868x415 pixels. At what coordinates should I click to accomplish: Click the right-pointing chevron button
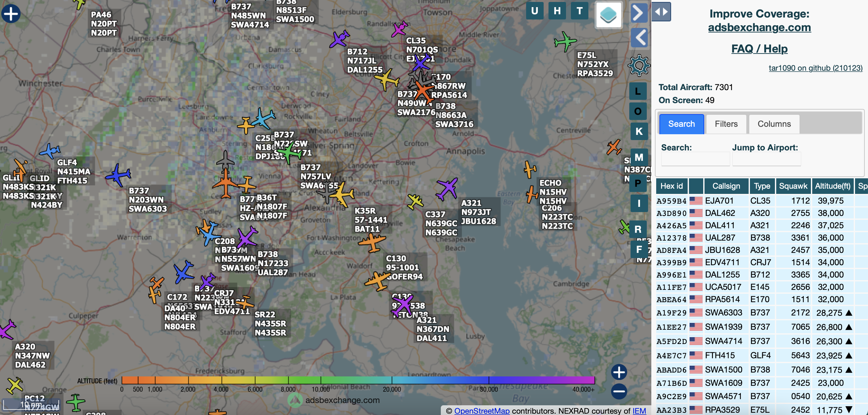coord(639,13)
